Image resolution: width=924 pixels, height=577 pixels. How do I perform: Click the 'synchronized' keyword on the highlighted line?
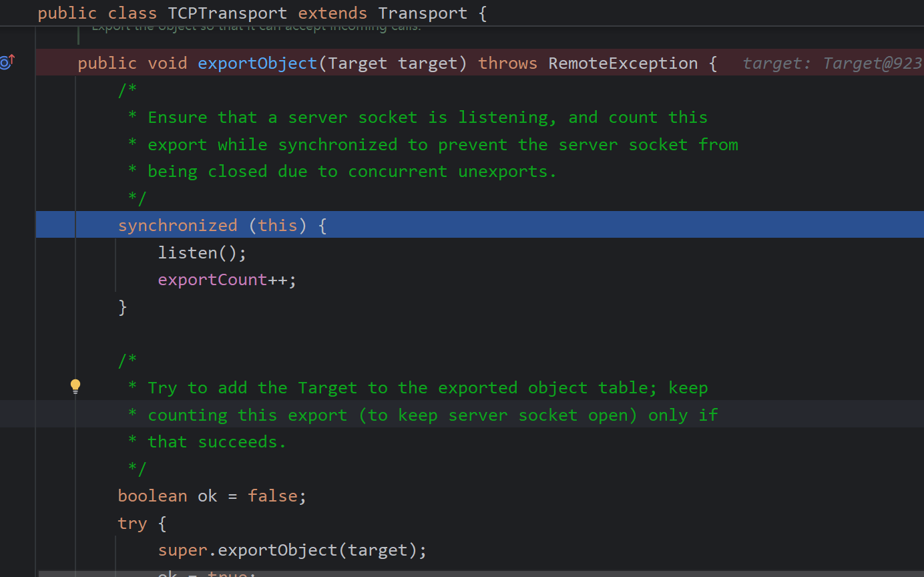pyautogui.click(x=178, y=226)
